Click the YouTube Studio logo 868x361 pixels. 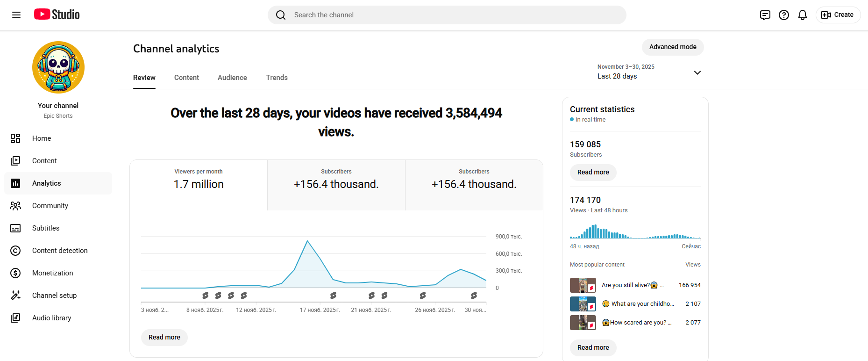[x=57, y=14]
